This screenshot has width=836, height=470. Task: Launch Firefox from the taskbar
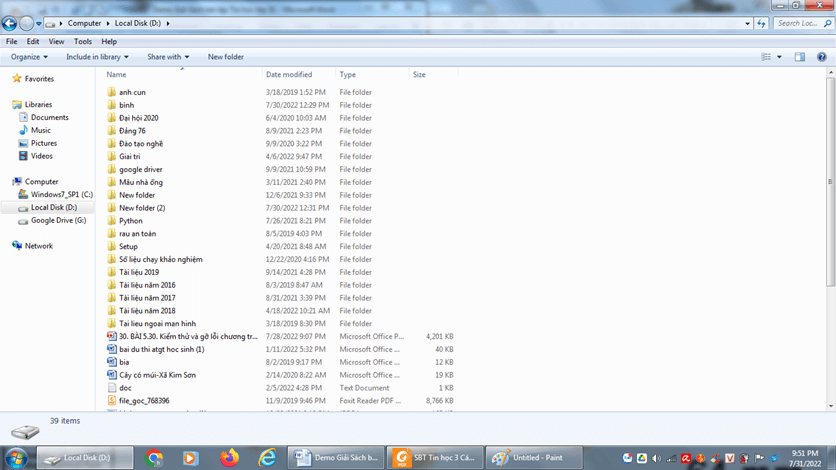pyautogui.click(x=229, y=458)
